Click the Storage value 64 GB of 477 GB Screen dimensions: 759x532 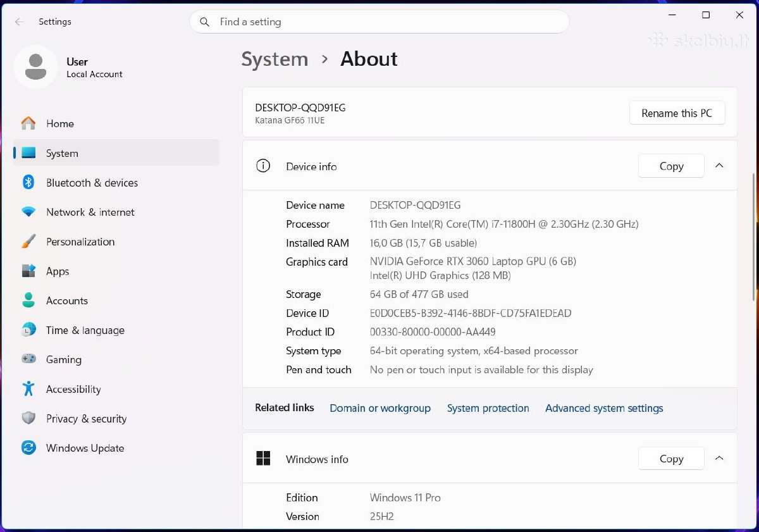click(x=419, y=294)
